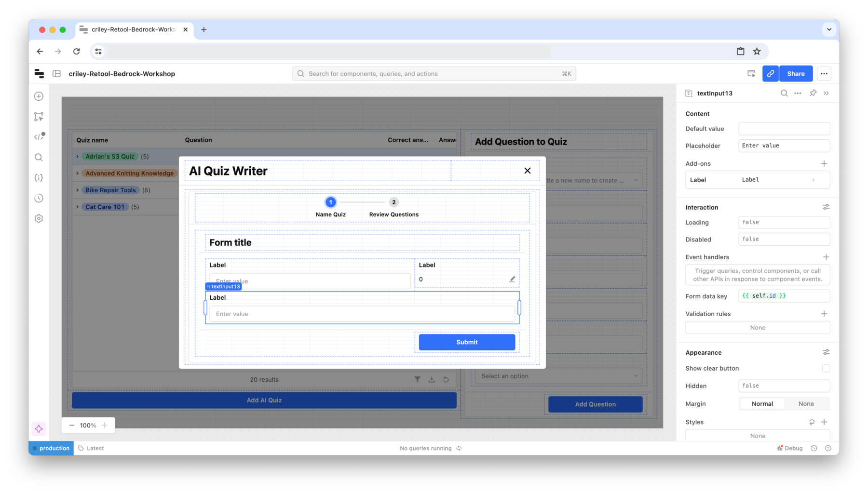This screenshot has height=493, width=868.
Task: Open a new browser tab
Action: click(x=204, y=29)
